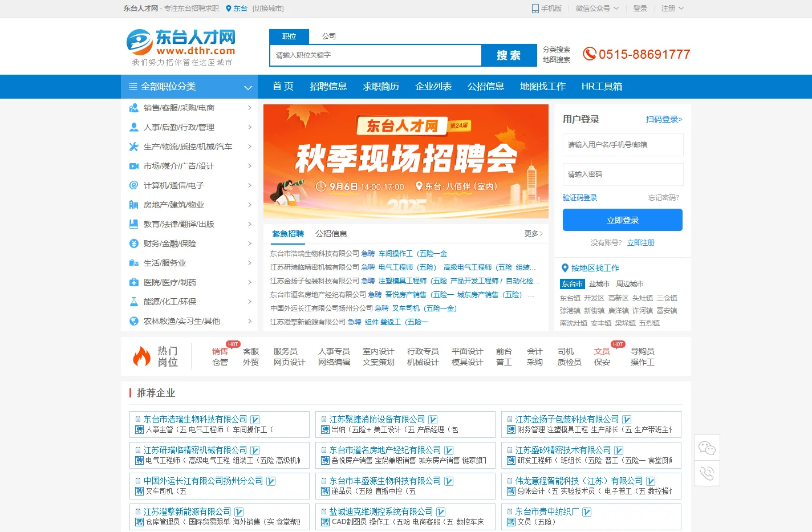Click the market/media video camera icon

tap(134, 166)
